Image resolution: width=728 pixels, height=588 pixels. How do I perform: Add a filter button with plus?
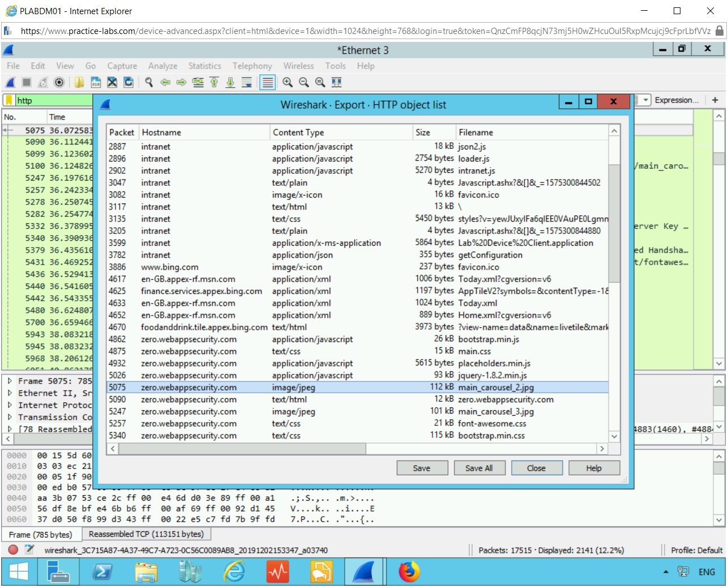click(715, 100)
